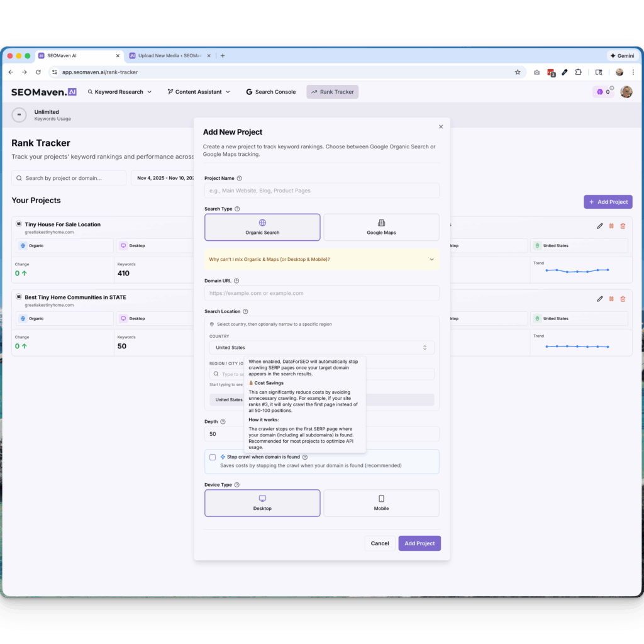Select Google Maps search type
This screenshot has height=644, width=644.
click(x=381, y=227)
